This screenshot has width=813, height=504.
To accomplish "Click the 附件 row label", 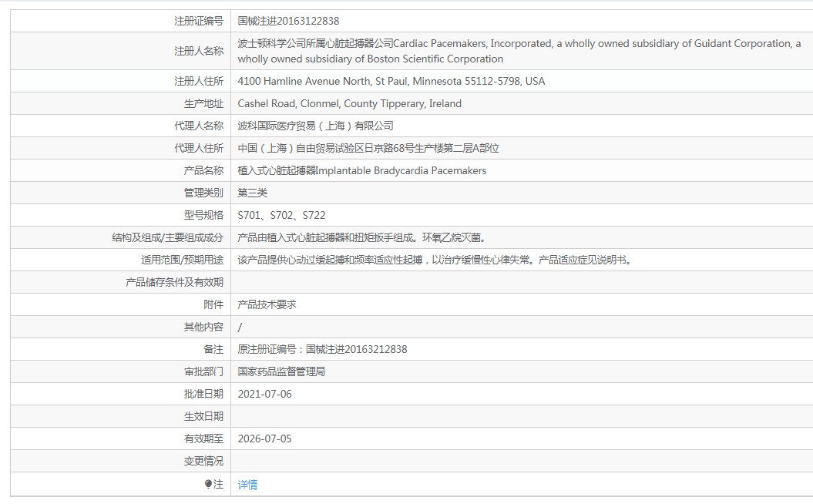I will (x=213, y=304).
